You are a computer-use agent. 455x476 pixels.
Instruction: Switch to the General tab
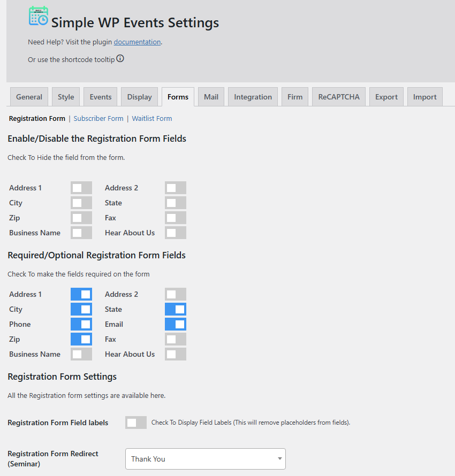29,97
